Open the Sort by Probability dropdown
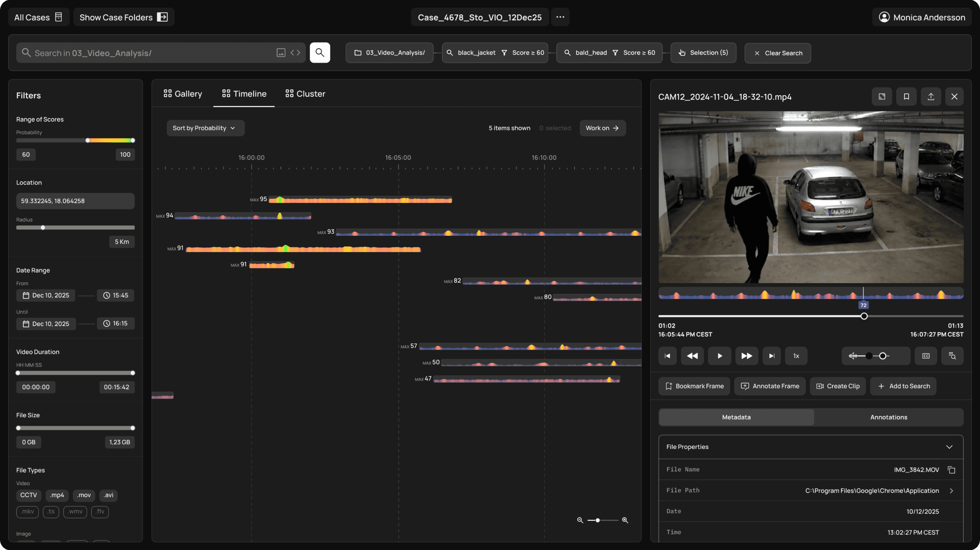 [x=205, y=128]
